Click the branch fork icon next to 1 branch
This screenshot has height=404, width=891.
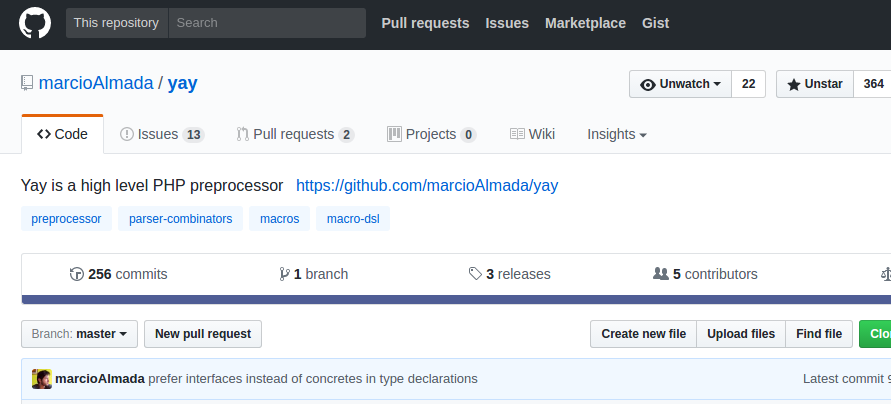pos(284,274)
